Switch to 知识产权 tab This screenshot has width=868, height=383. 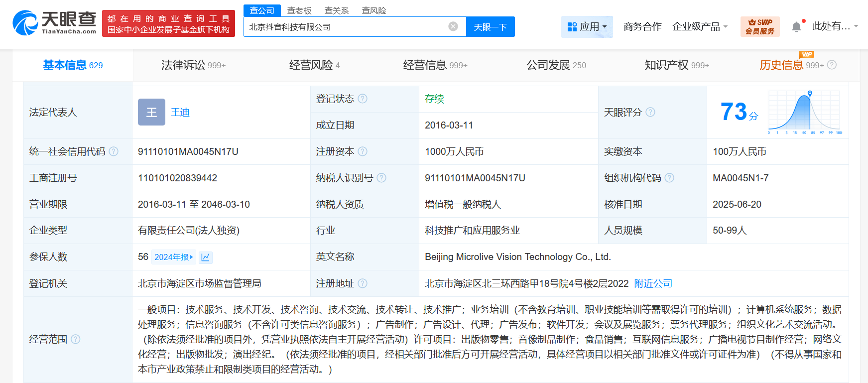point(676,65)
